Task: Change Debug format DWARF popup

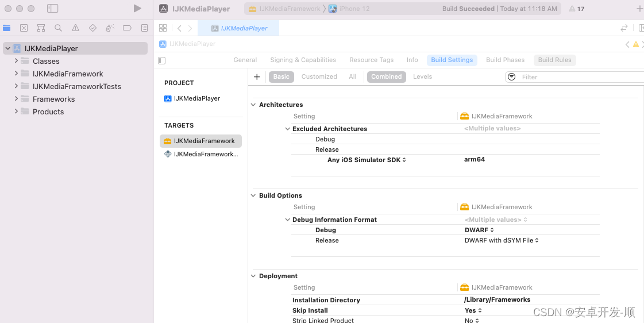Action: pos(479,230)
